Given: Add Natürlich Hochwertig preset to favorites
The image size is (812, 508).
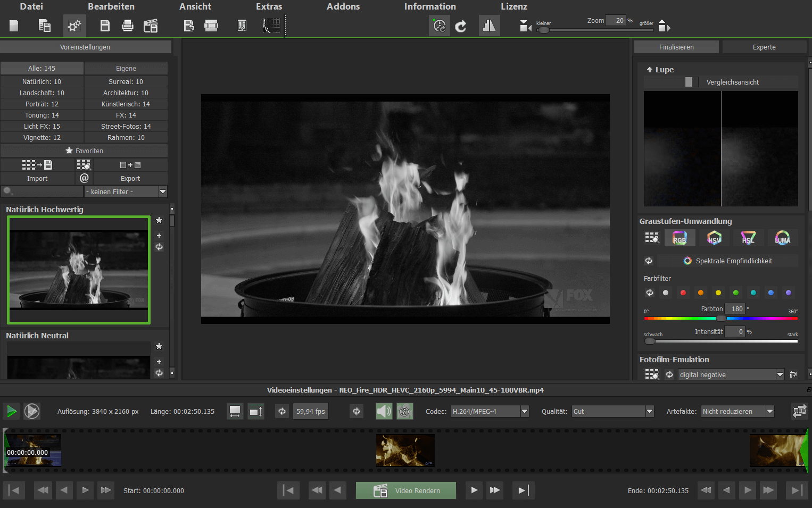Looking at the screenshot, I should point(159,220).
